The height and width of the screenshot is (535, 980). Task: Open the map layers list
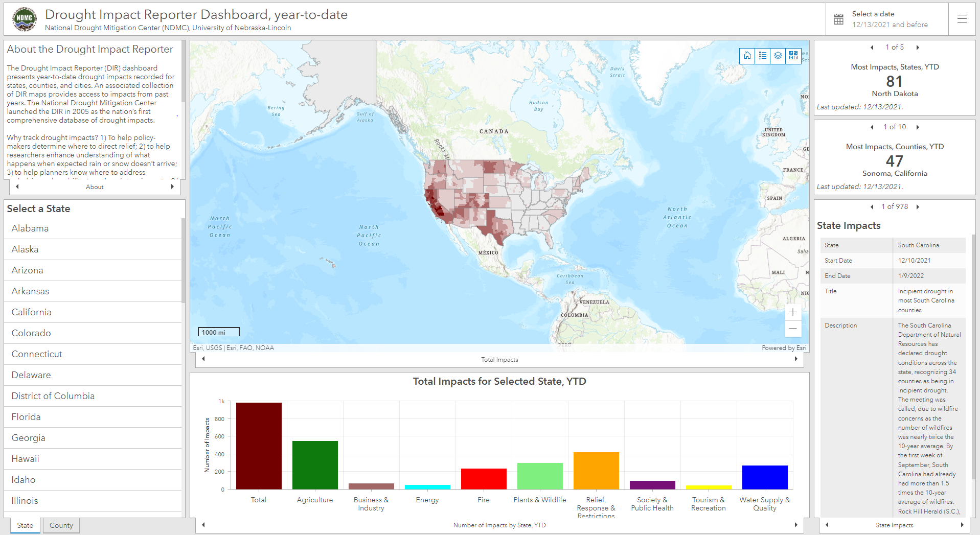778,56
